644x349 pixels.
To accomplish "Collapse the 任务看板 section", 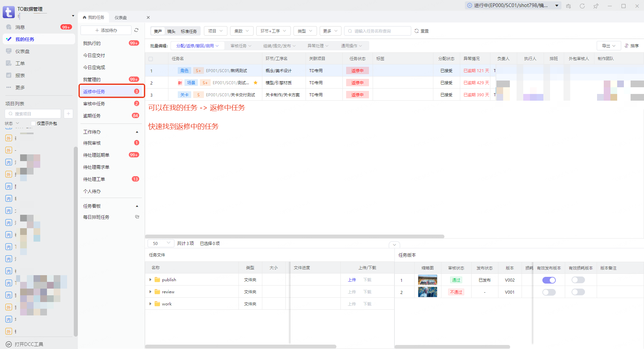I will click(137, 206).
